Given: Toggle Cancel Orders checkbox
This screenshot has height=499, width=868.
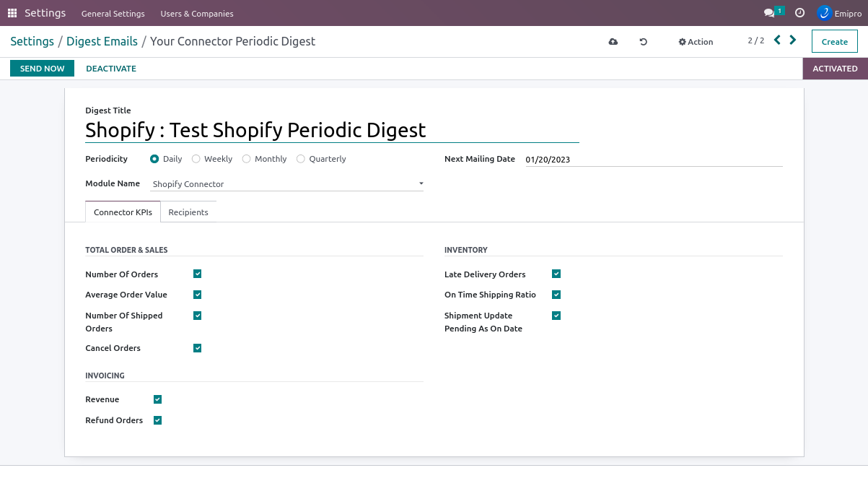Looking at the screenshot, I should tap(198, 348).
